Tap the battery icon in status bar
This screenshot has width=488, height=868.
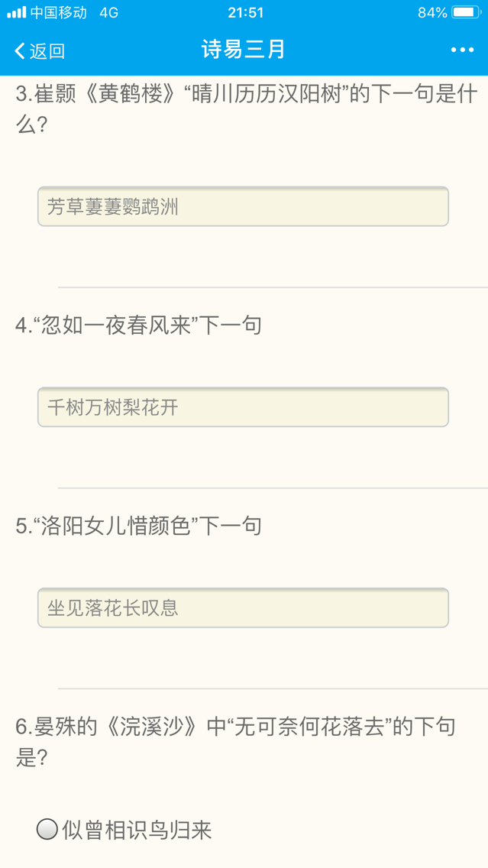(x=467, y=12)
